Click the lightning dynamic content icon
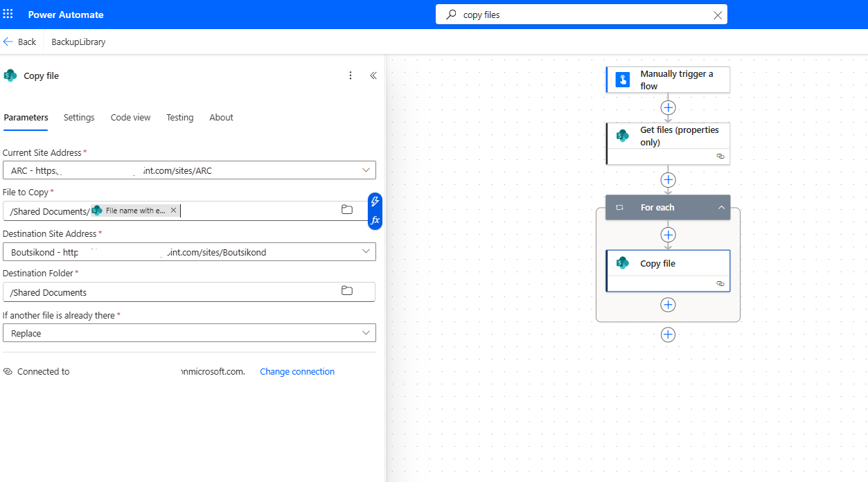The image size is (868, 482). (x=375, y=202)
